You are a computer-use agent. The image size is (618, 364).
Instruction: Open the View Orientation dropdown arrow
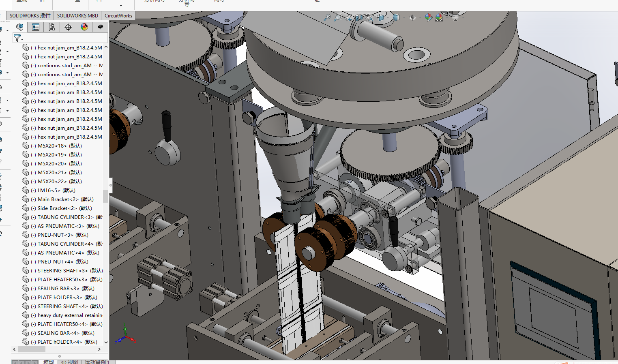(388, 17)
